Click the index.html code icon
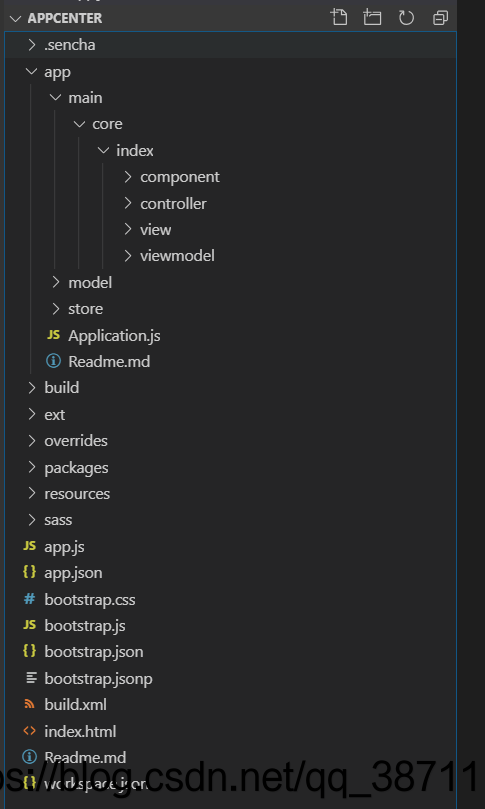The width and height of the screenshot is (485, 809). pos(29,731)
